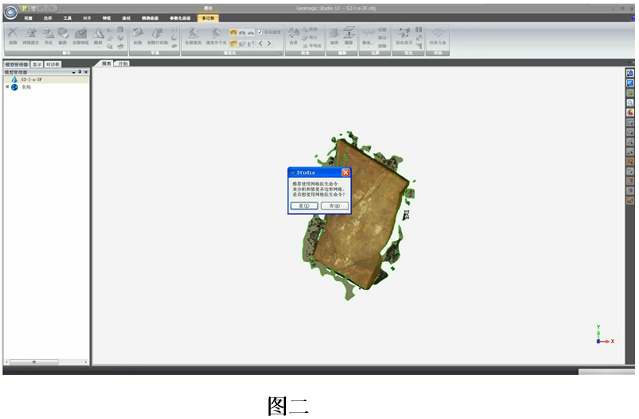The height and width of the screenshot is (419, 639).
Task: Close the Studio dialog with red X
Action: [x=345, y=172]
